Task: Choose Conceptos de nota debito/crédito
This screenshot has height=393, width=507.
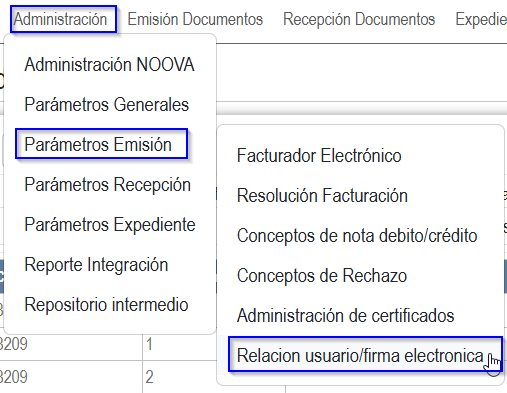Action: [x=357, y=236]
